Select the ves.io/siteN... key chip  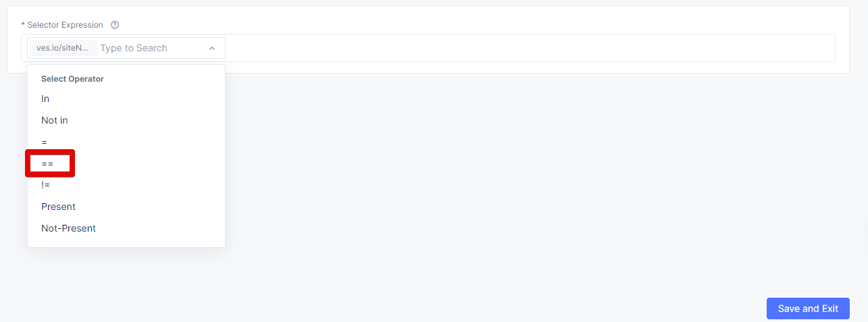pos(63,48)
